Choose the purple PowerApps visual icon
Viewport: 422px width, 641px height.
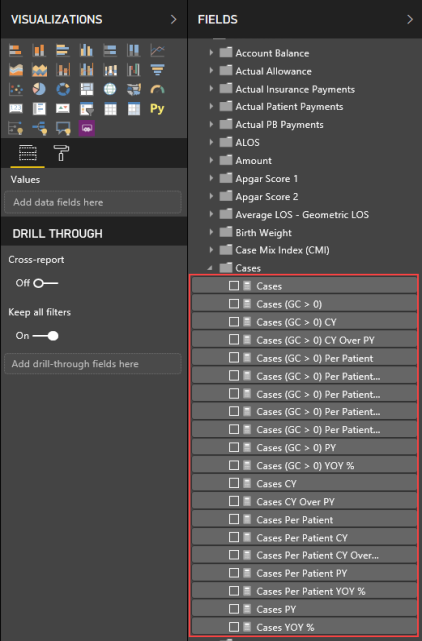click(x=87, y=128)
